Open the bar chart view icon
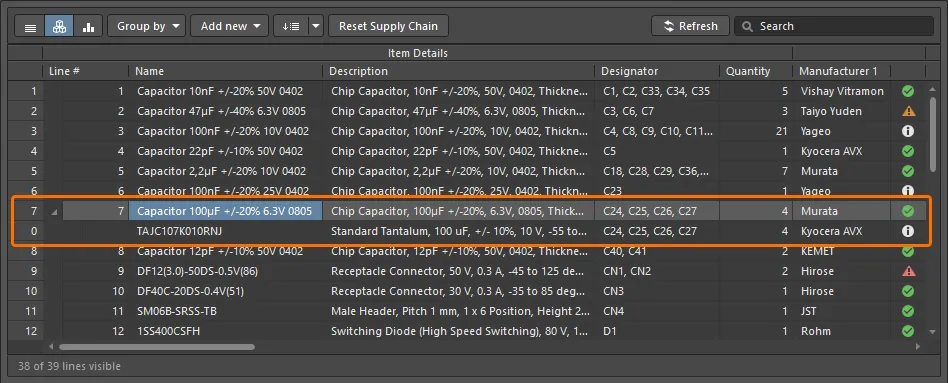The width and height of the screenshot is (948, 383). pos(88,27)
